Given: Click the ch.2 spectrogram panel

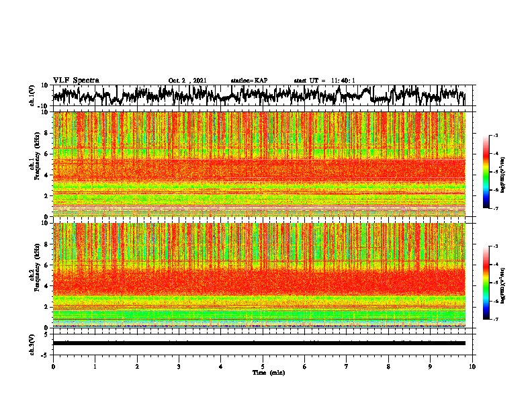Looking at the screenshot, I should point(259,275).
